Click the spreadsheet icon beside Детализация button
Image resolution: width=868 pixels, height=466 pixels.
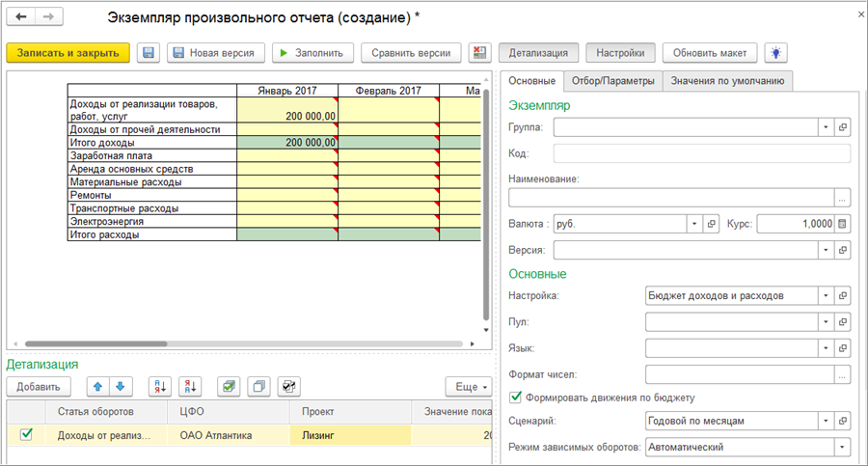pos(479,53)
